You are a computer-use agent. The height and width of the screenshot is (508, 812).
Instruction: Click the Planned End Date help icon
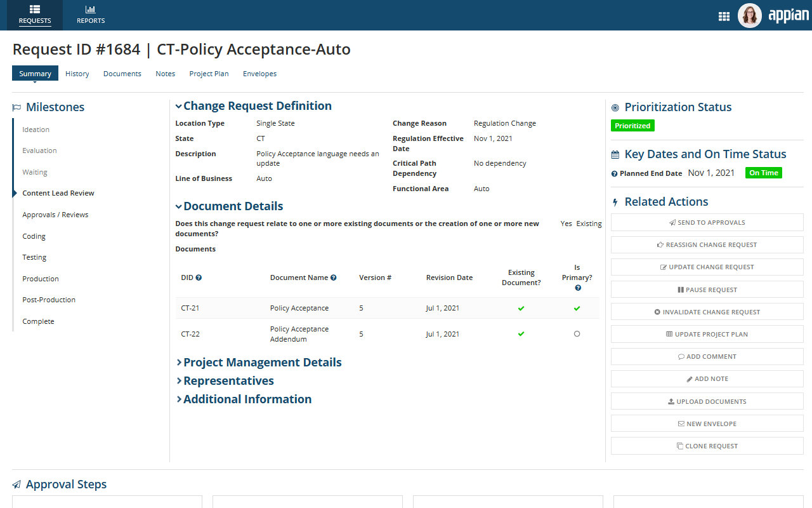[x=614, y=173]
